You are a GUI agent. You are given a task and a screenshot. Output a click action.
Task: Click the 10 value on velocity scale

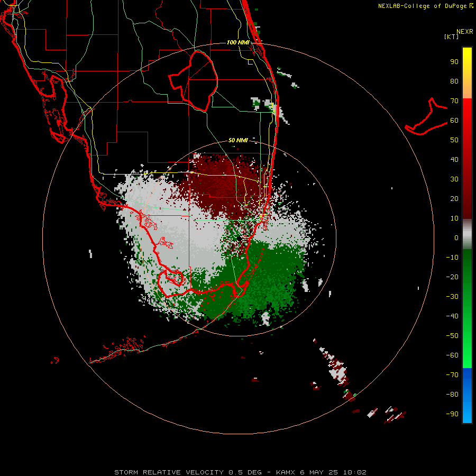coord(454,218)
